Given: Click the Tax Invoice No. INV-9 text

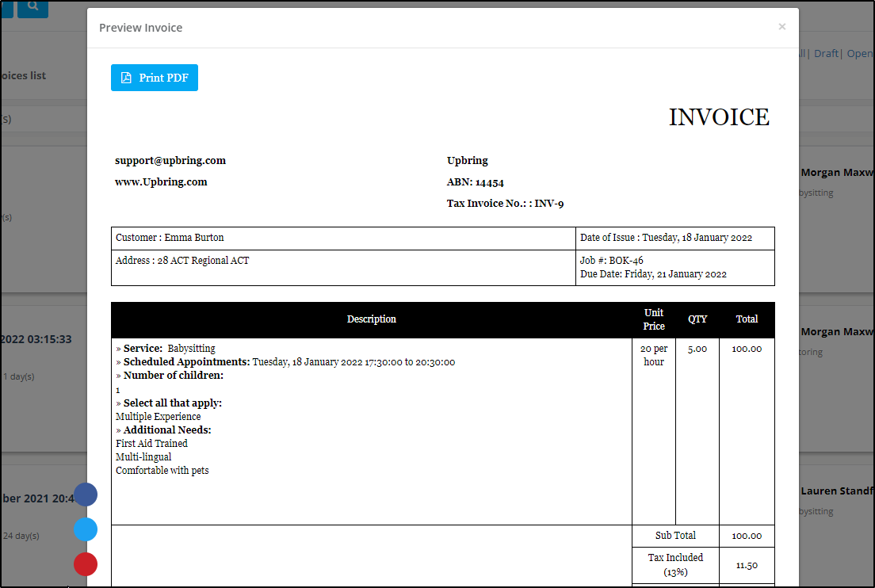Looking at the screenshot, I should tap(505, 204).
